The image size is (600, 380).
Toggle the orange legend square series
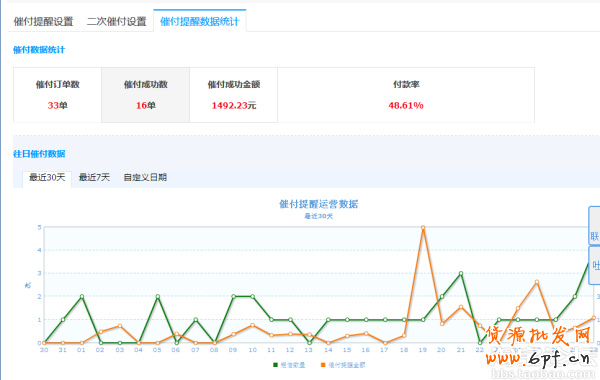click(x=323, y=365)
